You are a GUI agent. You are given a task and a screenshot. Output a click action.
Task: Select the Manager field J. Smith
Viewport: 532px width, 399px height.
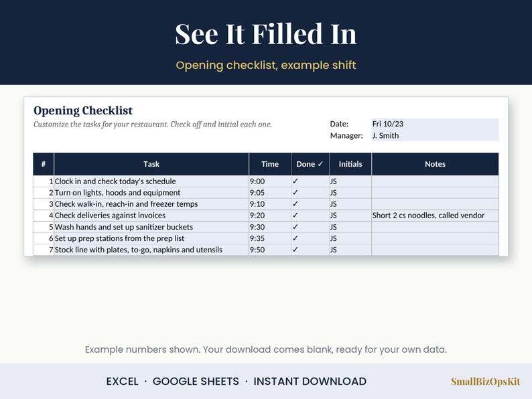[435, 136]
